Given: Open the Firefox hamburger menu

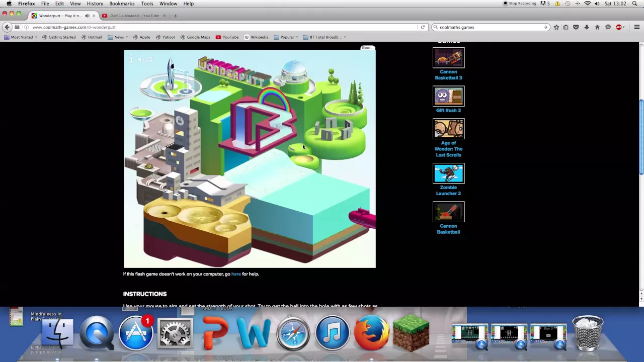Looking at the screenshot, I should (x=636, y=27).
